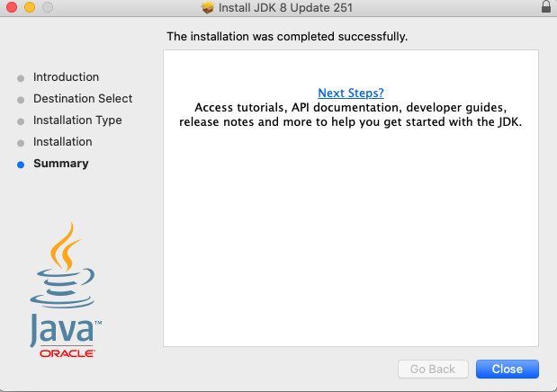Image resolution: width=557 pixels, height=392 pixels.
Task: Click the Java Oracle logo
Action: (66, 290)
